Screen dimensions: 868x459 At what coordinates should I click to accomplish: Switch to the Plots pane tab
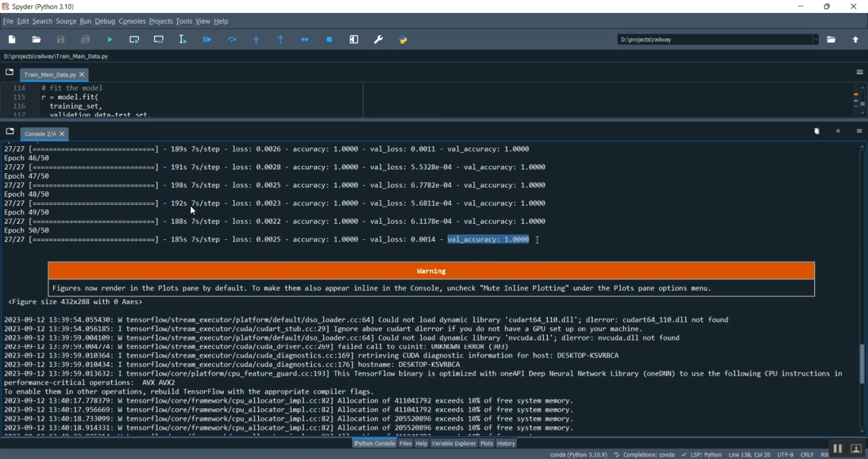tap(487, 443)
